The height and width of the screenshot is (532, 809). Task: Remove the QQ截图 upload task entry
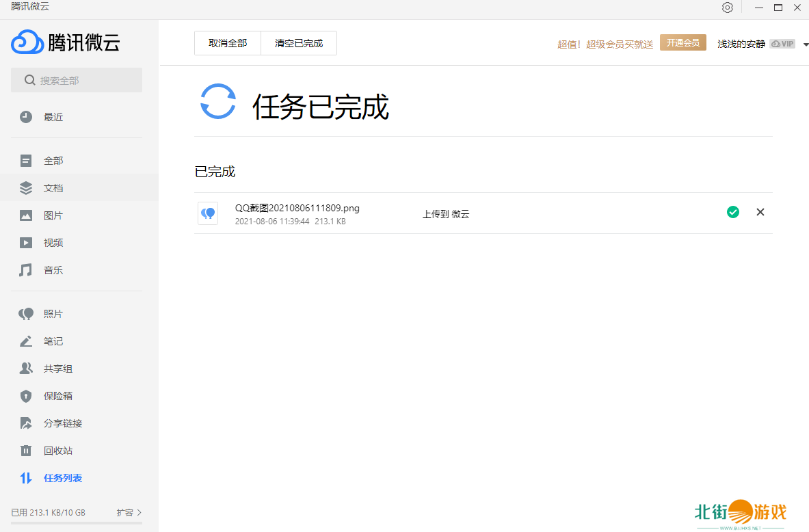(x=760, y=212)
